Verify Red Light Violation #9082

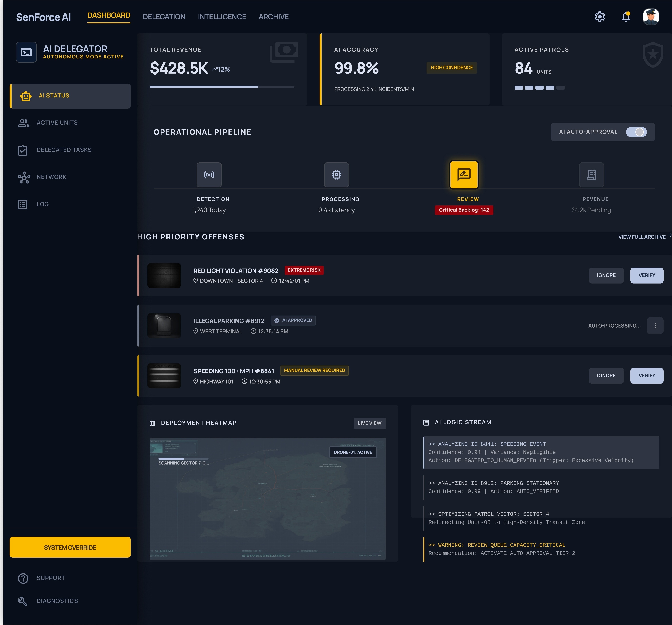click(x=647, y=275)
